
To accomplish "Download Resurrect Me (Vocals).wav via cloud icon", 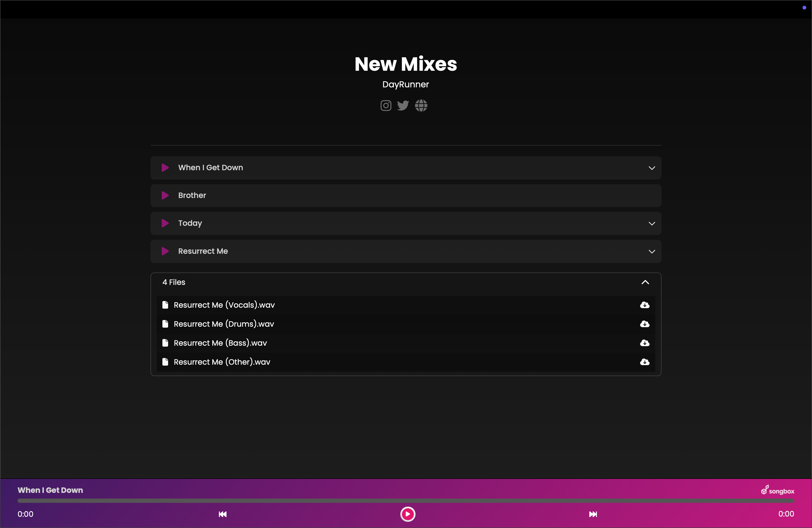I will (x=644, y=305).
